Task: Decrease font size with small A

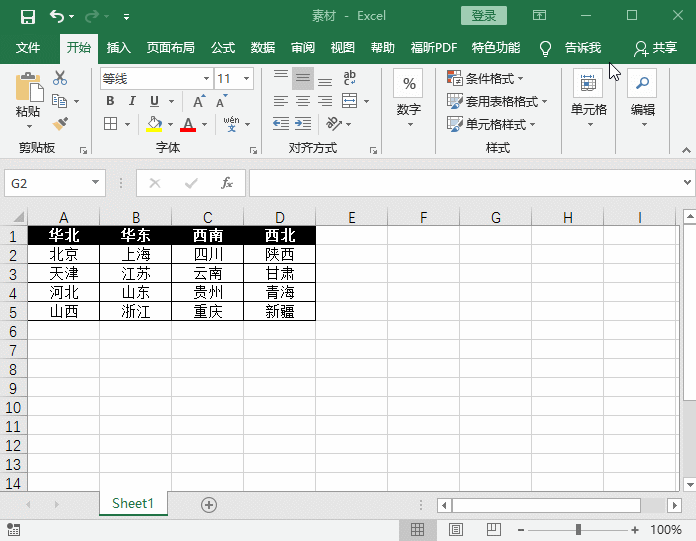Action: 221,101
